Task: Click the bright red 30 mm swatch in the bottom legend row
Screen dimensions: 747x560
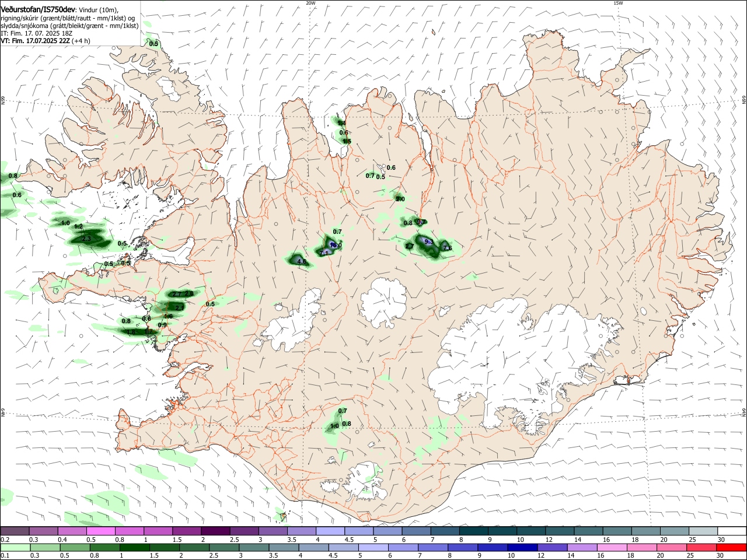Action: pos(732,548)
